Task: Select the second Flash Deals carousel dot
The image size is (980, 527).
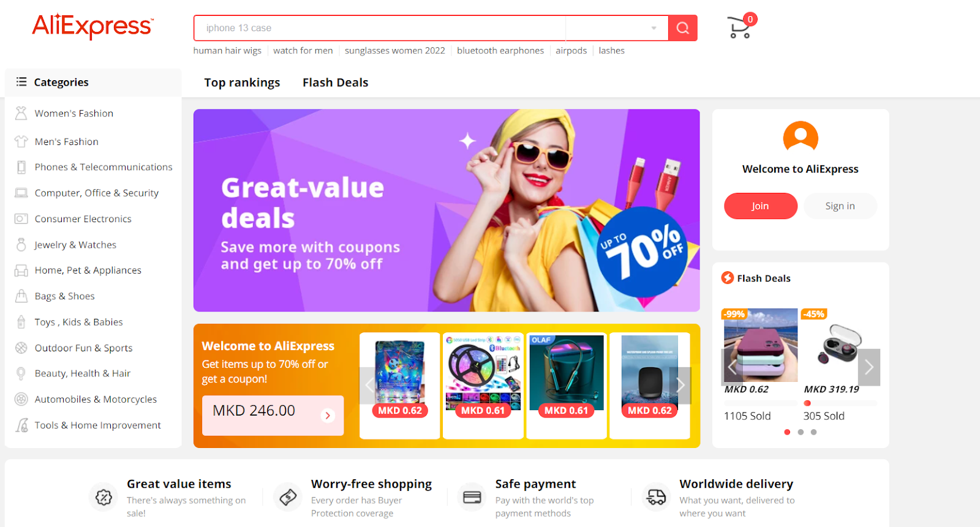Action: coord(801,432)
